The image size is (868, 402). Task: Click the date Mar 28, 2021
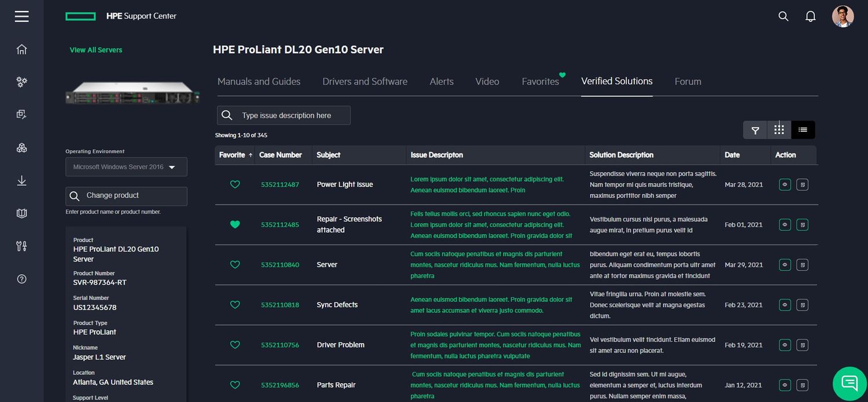744,185
